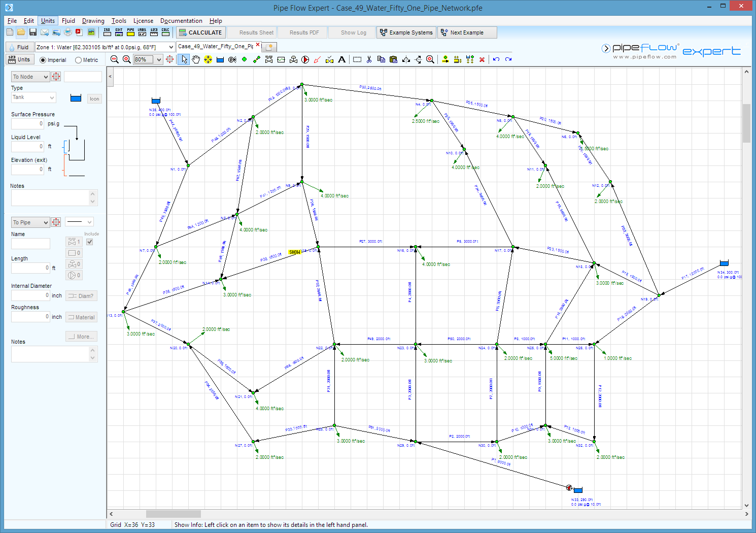Select the Metric units radio button
The width and height of the screenshot is (756, 533).
click(78, 60)
